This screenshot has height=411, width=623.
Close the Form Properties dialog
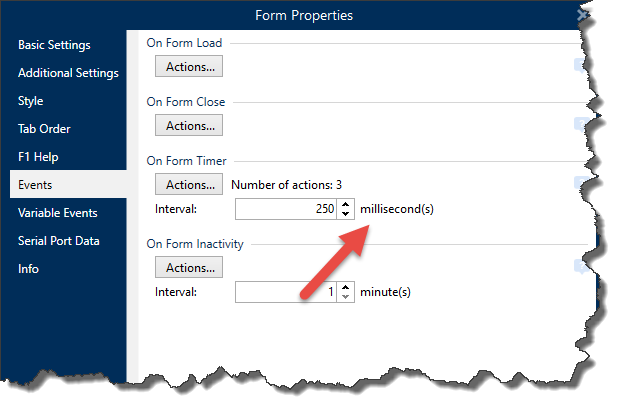coord(582,15)
